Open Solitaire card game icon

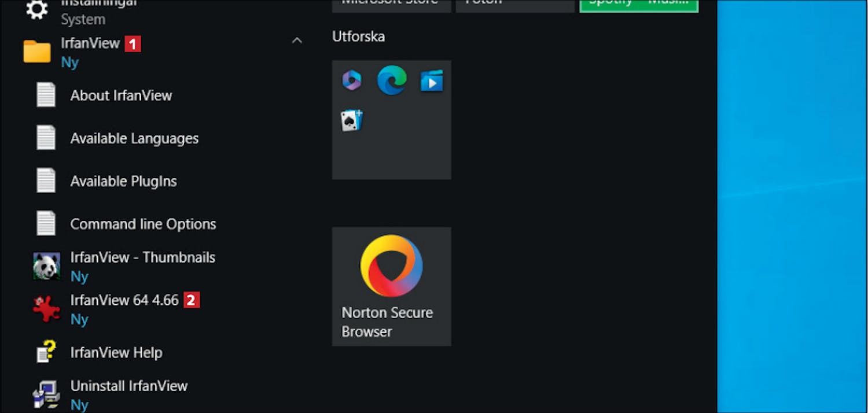[352, 120]
